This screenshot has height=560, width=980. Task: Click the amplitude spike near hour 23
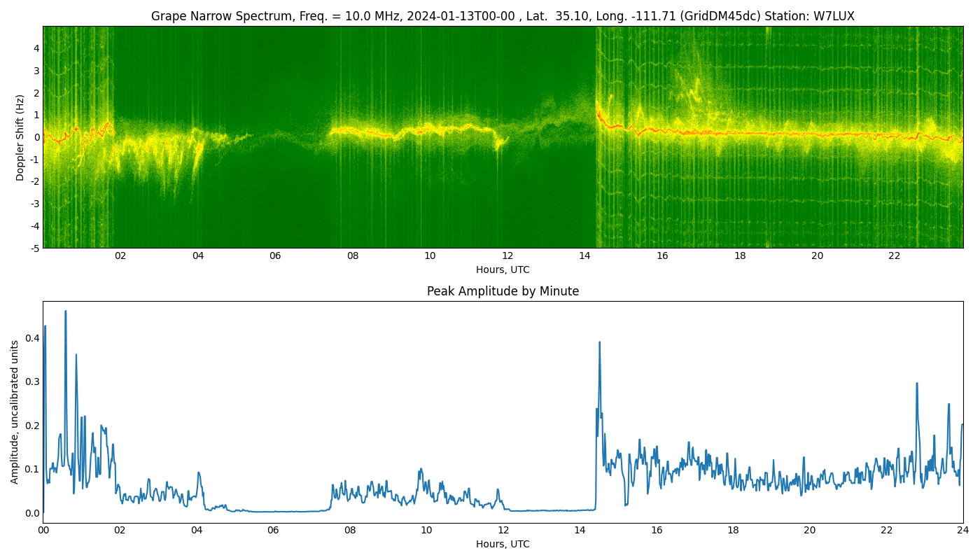tap(917, 384)
